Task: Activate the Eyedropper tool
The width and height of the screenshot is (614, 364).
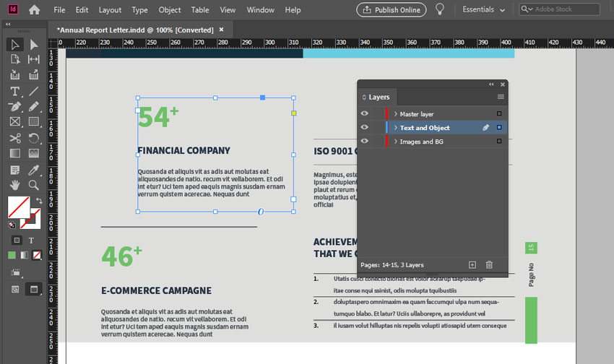Action: coord(34,170)
